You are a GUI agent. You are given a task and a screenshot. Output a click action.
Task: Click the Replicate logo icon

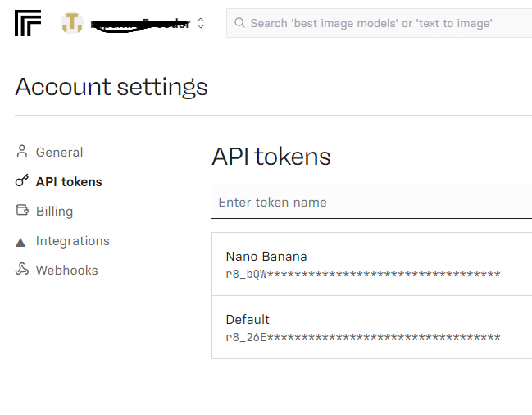[x=28, y=24]
